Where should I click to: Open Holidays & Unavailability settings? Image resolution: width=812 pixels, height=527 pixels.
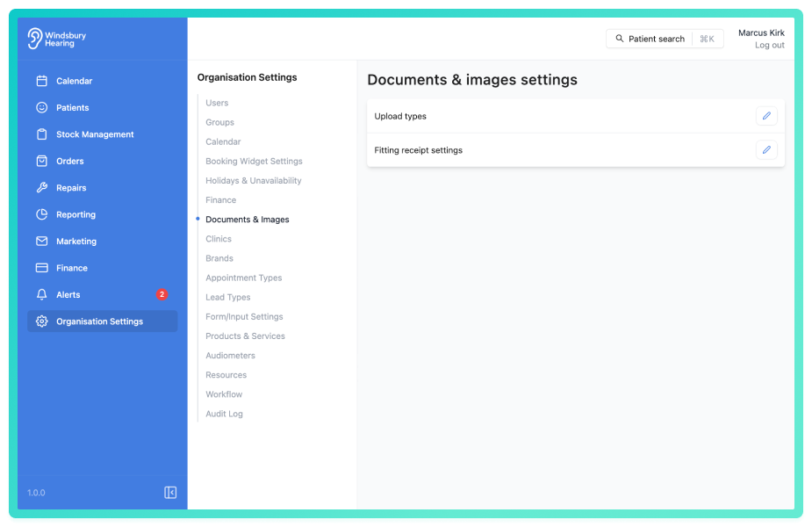(253, 180)
